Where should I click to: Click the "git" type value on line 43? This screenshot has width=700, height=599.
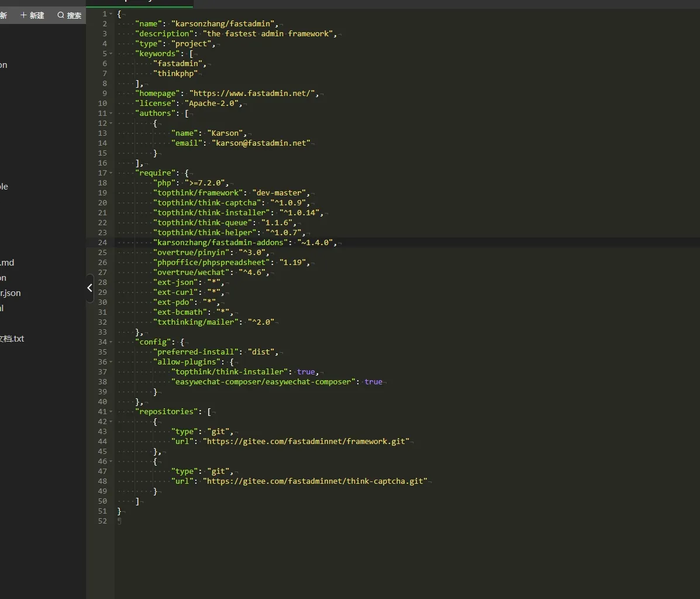tap(218, 432)
